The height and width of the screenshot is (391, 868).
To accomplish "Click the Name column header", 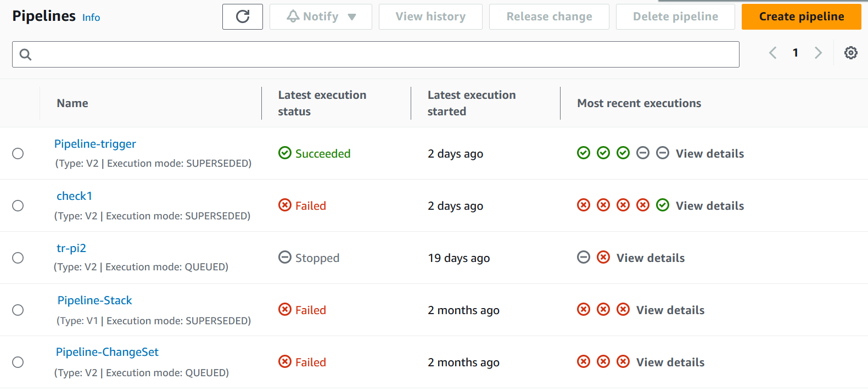I will 72,103.
